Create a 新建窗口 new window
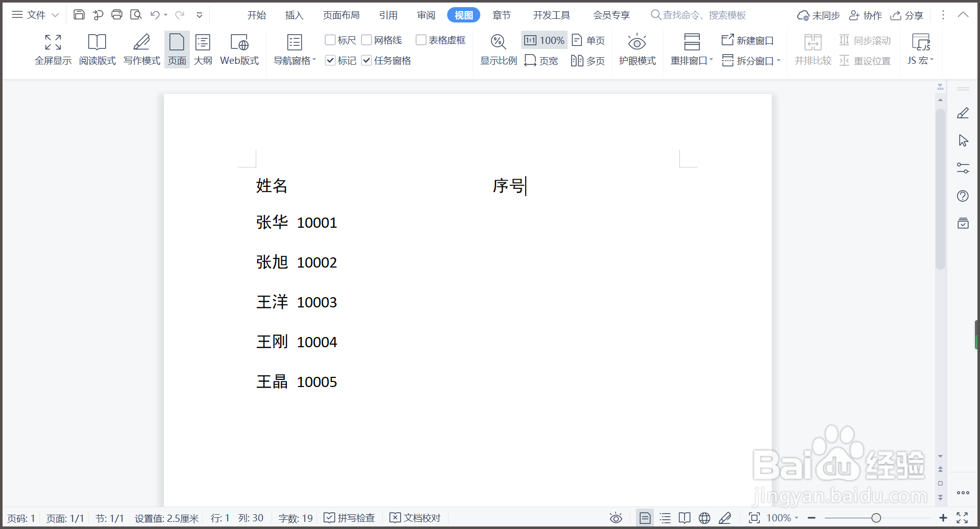 coord(747,40)
